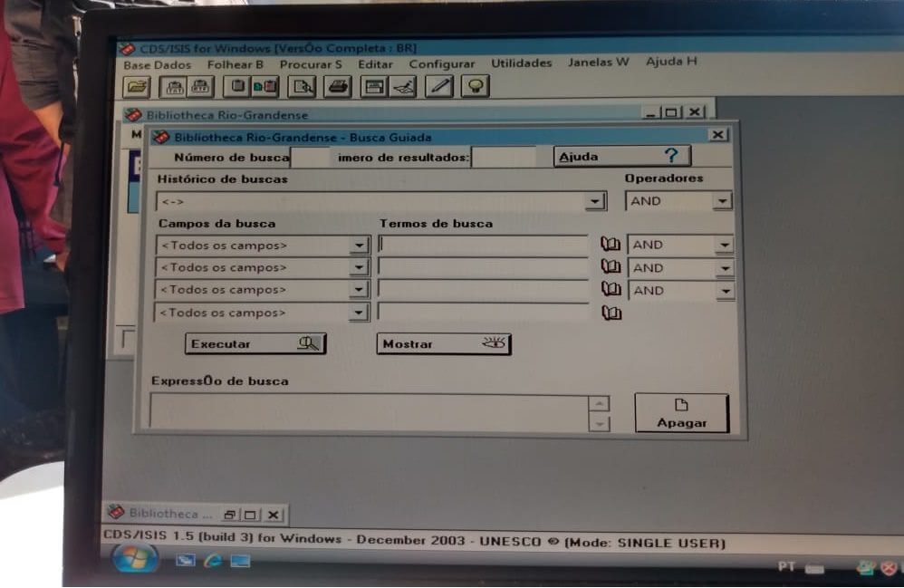Viewport: 904px width, 588px height.
Task: Click the second Termos de busca input field
Action: 483,267
